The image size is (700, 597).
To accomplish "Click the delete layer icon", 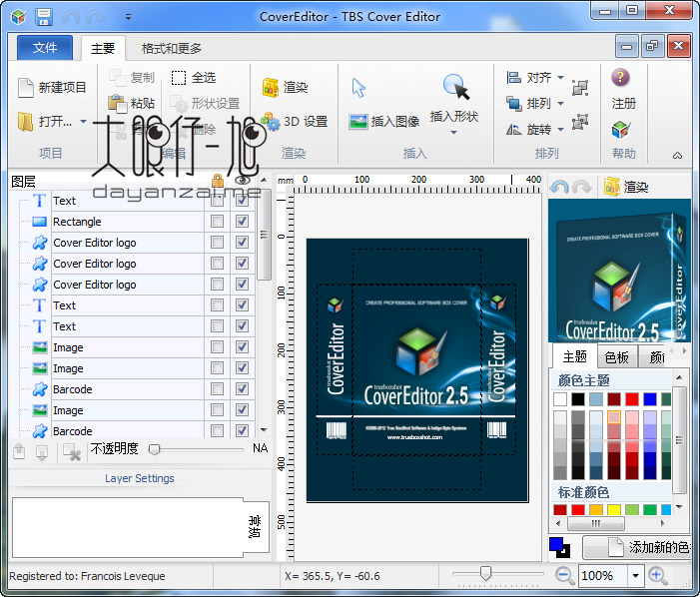I will [72, 452].
